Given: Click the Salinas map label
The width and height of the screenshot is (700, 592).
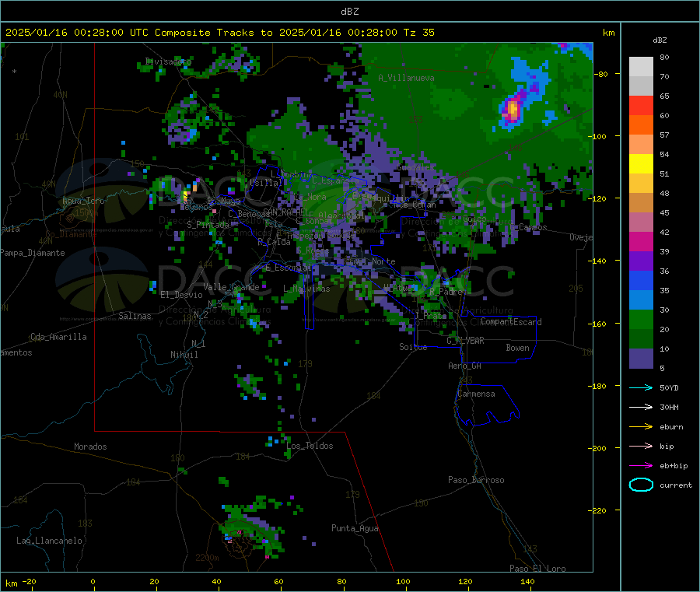Looking at the screenshot, I should coord(135,316).
